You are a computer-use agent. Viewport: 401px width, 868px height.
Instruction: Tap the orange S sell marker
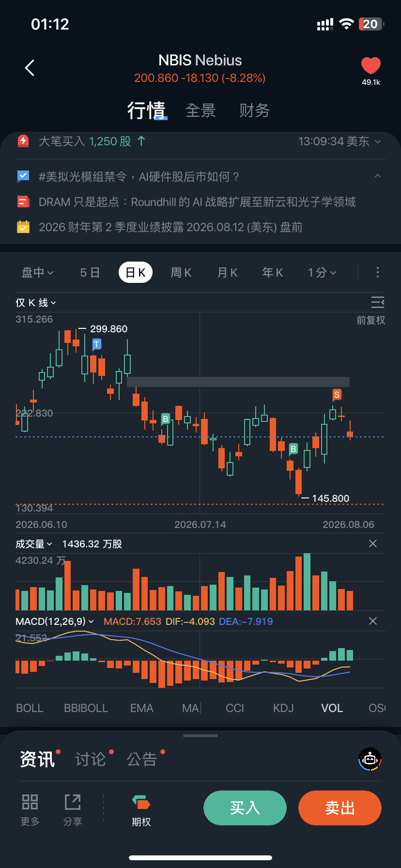click(337, 395)
